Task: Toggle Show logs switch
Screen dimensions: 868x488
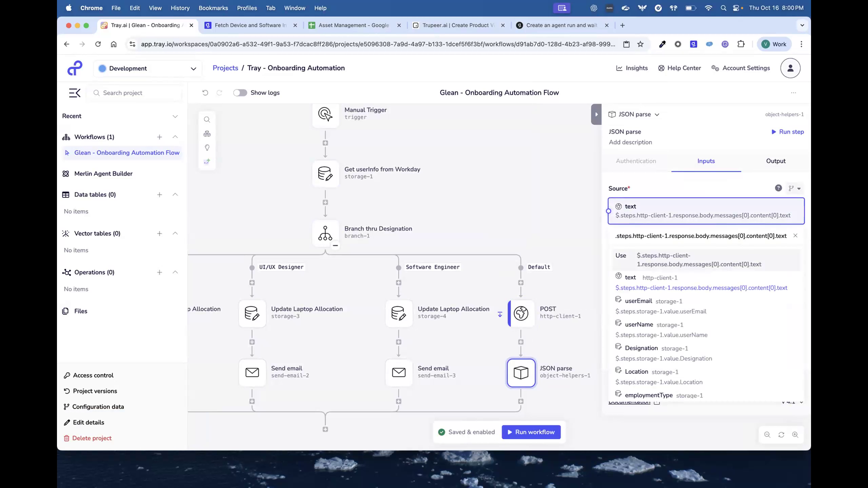Action: tap(240, 93)
